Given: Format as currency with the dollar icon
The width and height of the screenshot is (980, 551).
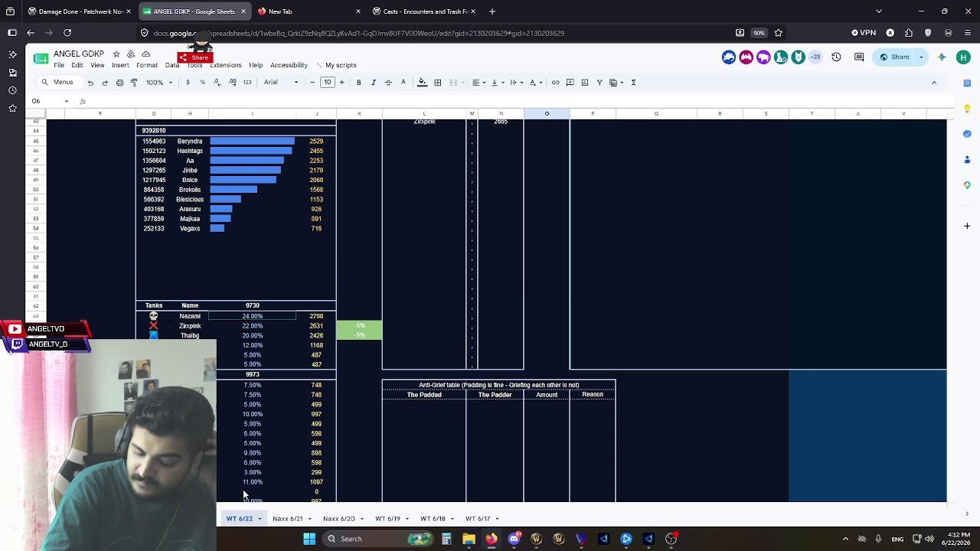Looking at the screenshot, I should pos(188,83).
